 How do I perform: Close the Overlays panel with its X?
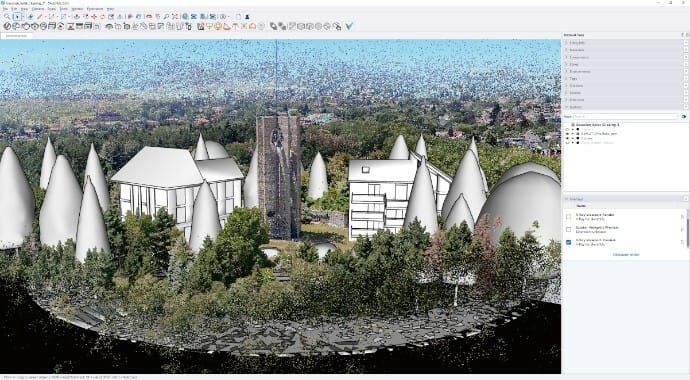click(x=686, y=199)
